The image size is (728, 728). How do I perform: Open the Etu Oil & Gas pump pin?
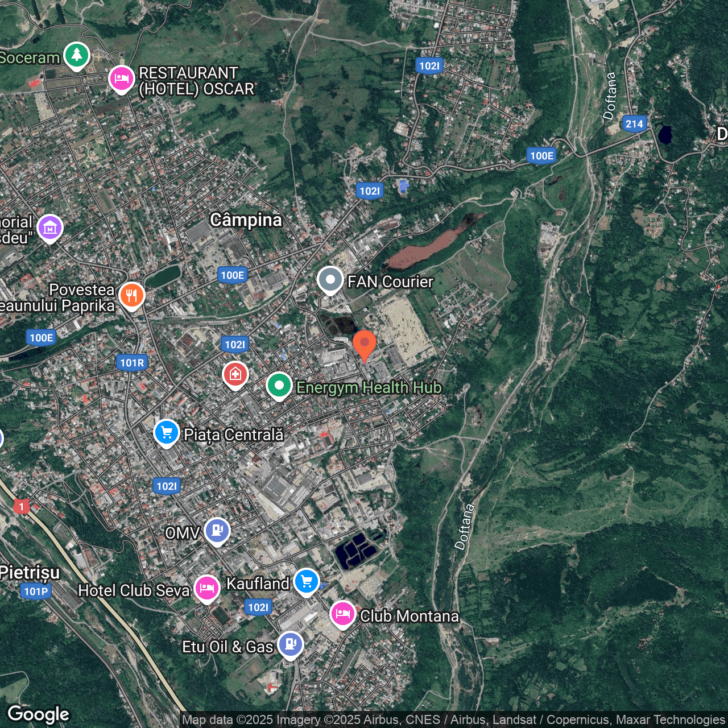[291, 644]
